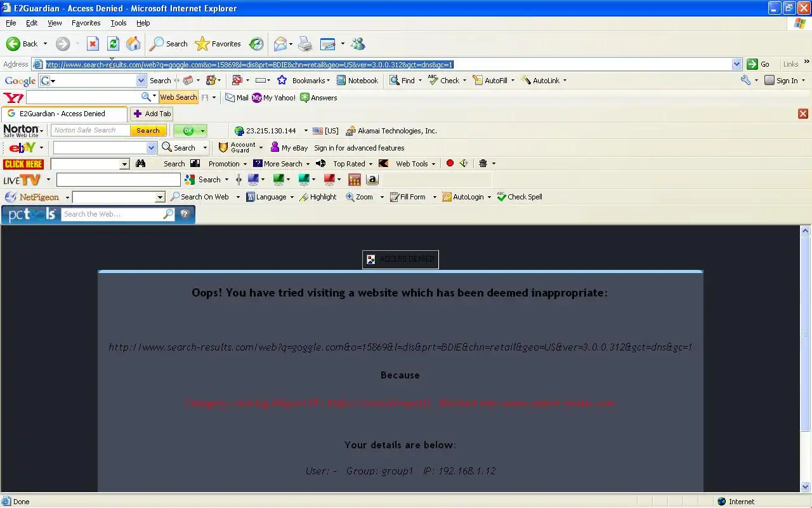Click the Yahoo! logo icon
The height and width of the screenshot is (508, 812).
pyautogui.click(x=13, y=98)
